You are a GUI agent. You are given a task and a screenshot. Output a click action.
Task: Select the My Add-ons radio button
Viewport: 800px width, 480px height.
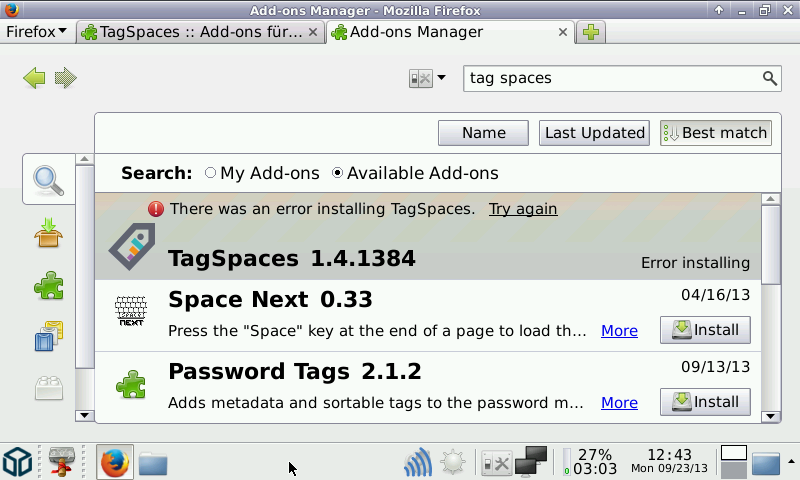210,173
